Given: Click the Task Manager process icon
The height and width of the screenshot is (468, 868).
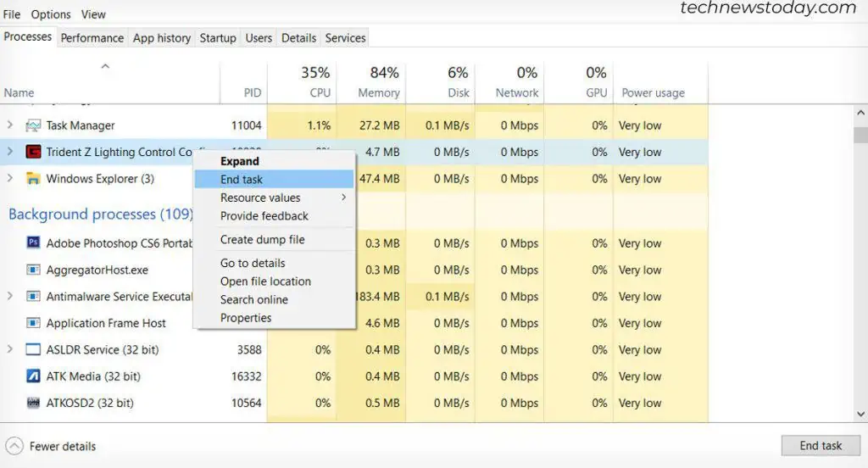Looking at the screenshot, I should click(x=33, y=125).
